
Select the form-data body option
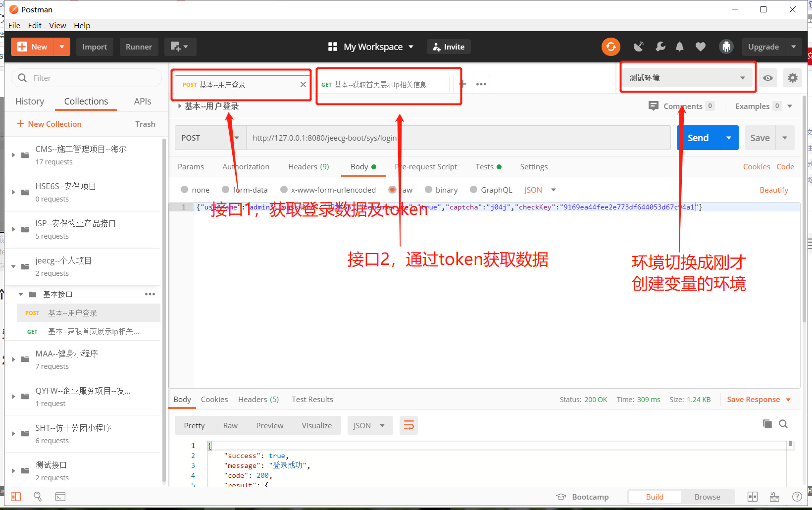click(225, 190)
